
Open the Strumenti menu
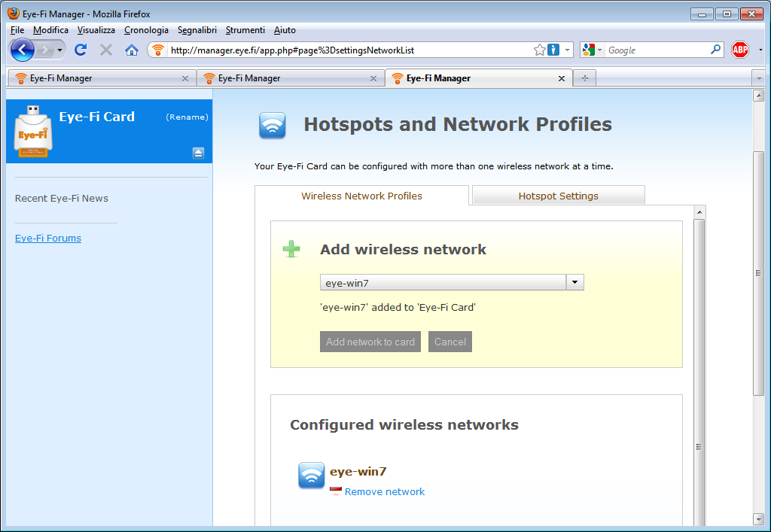(x=245, y=30)
